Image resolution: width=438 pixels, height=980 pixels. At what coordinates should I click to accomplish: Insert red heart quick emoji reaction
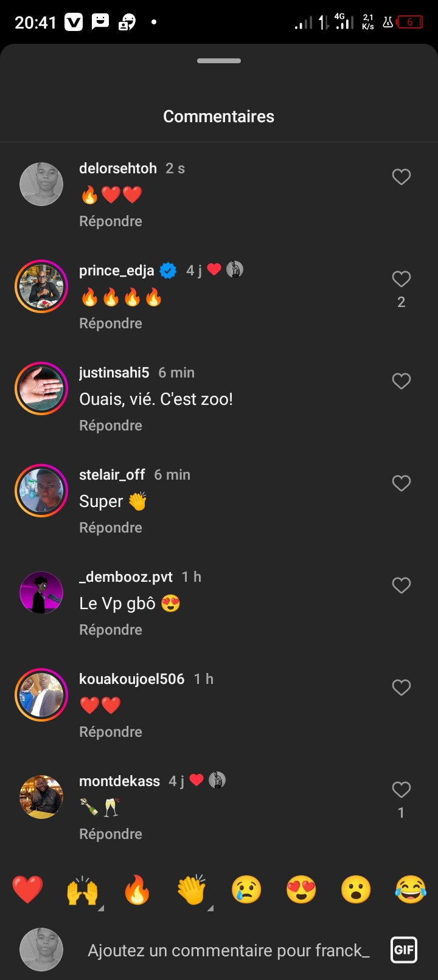pos(28,890)
